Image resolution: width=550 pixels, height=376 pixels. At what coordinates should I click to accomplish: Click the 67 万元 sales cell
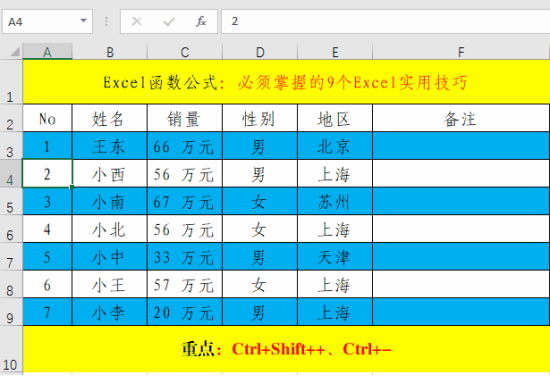pyautogui.click(x=185, y=201)
